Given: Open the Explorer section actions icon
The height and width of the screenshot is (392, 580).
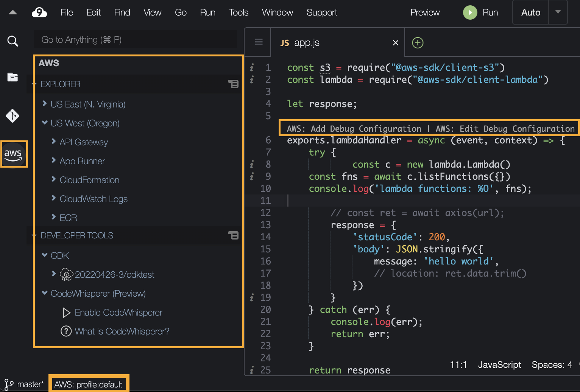Looking at the screenshot, I should coord(234,84).
